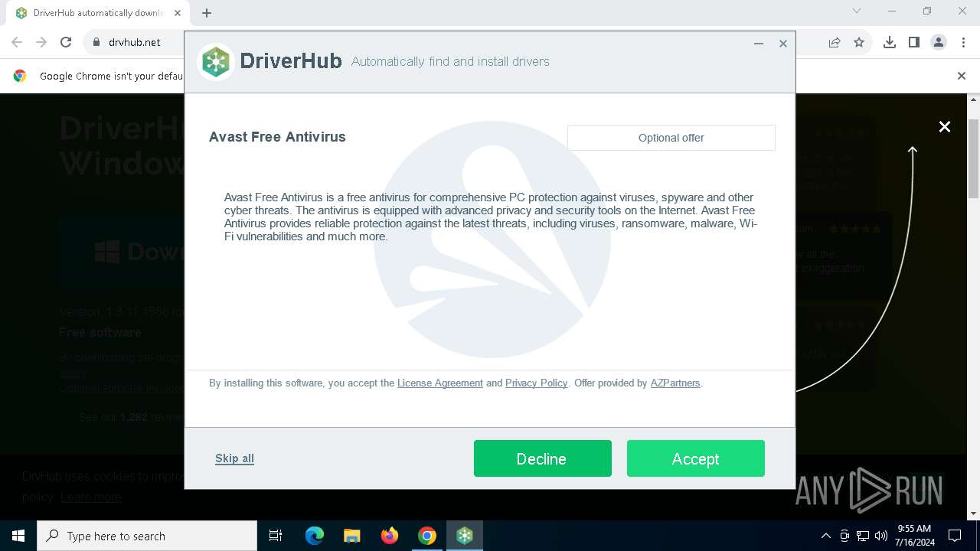Viewport: 980px width, 551px height.
Task: Close the DriverHub installer dialog
Action: click(x=783, y=44)
